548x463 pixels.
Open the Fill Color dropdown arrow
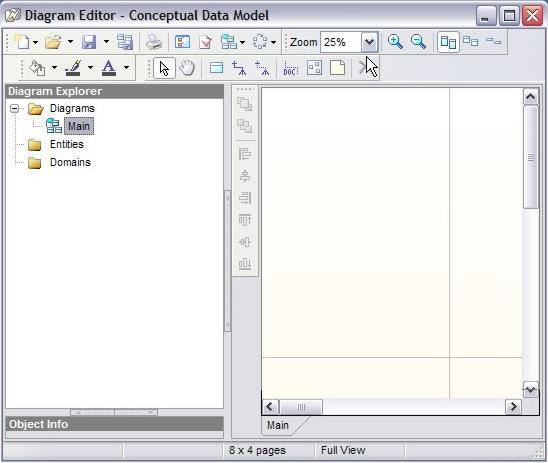54,67
